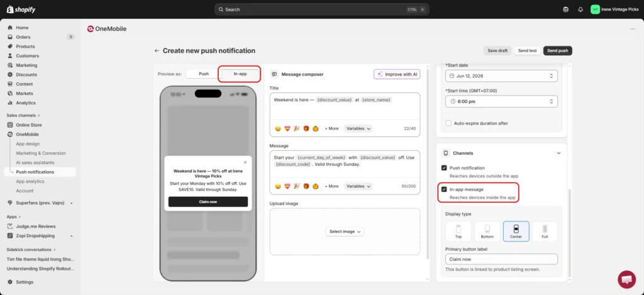Toggle the In-app message checkbox
This screenshot has width=644, height=295.
444,189
